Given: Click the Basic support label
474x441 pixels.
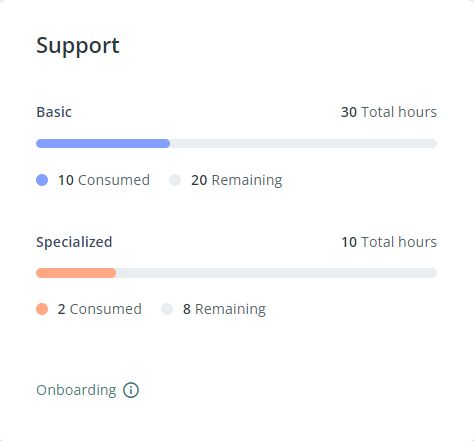Looking at the screenshot, I should pos(54,112).
